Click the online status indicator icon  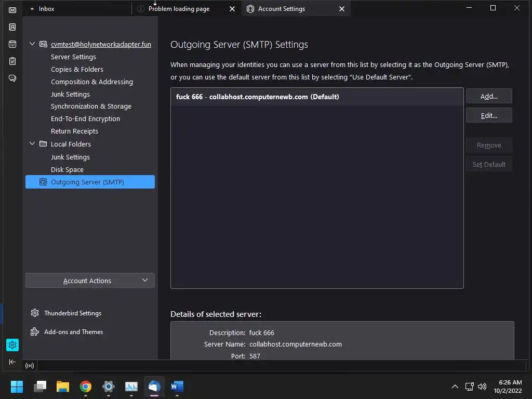30,365
